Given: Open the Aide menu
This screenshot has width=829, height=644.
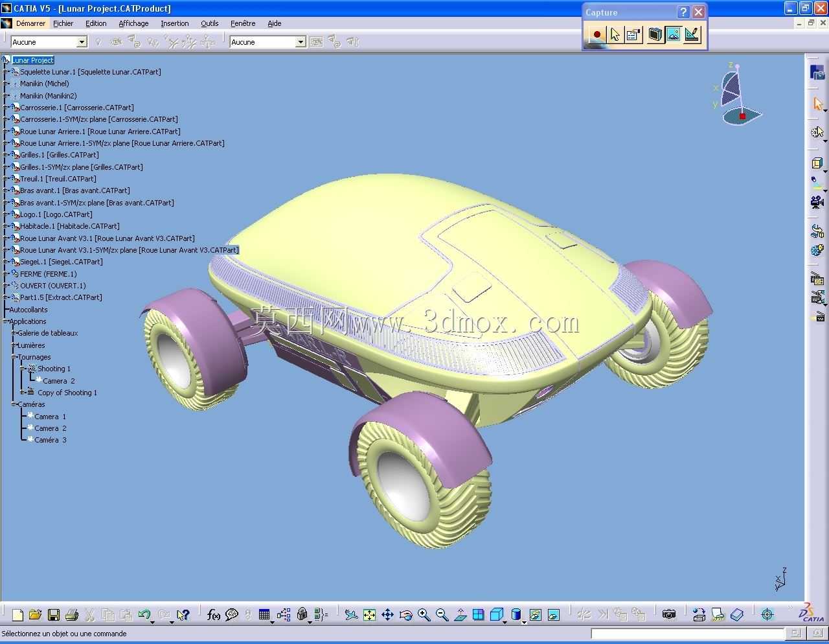Looking at the screenshot, I should point(275,23).
